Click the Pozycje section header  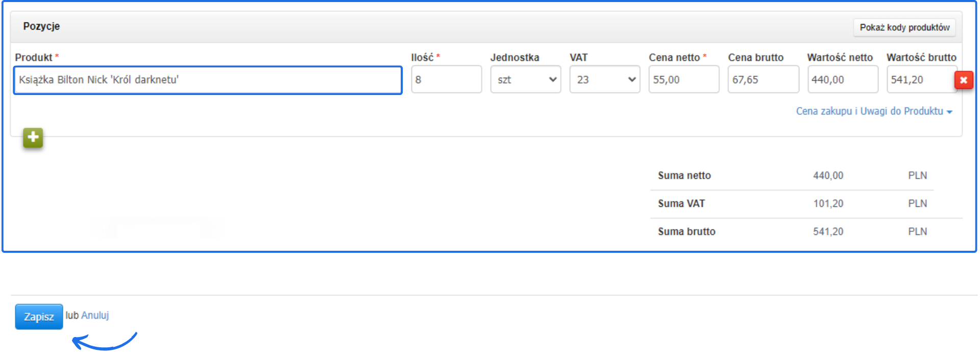(41, 27)
